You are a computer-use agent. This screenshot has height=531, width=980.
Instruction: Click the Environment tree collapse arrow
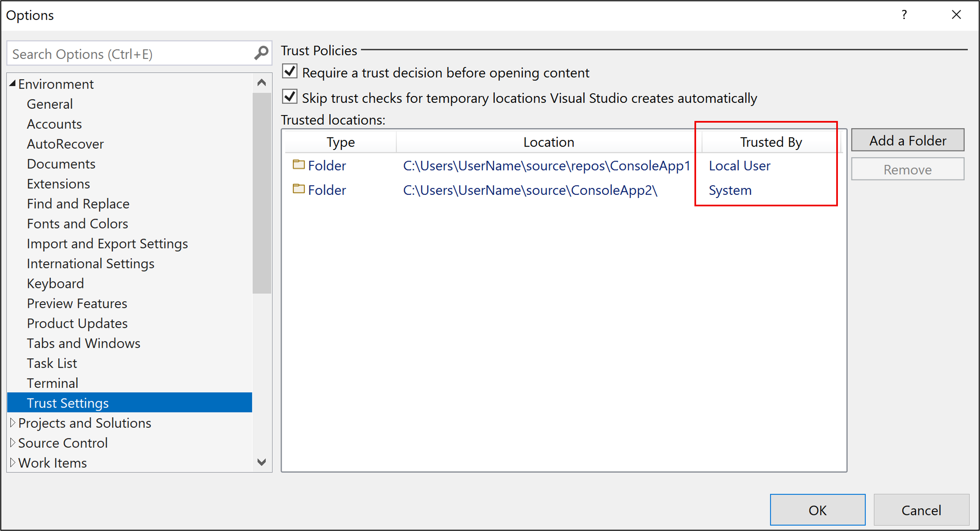pyautogui.click(x=12, y=83)
